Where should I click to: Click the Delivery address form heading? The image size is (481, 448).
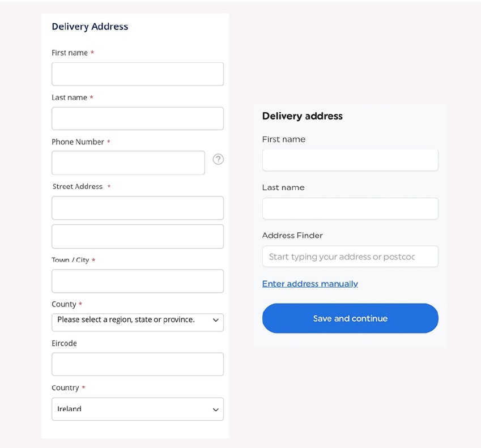pyautogui.click(x=302, y=116)
